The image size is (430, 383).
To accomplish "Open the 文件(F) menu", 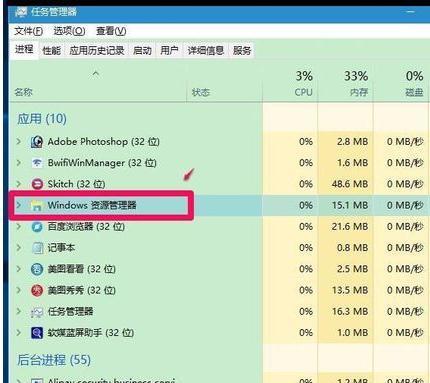I will coord(28,31).
